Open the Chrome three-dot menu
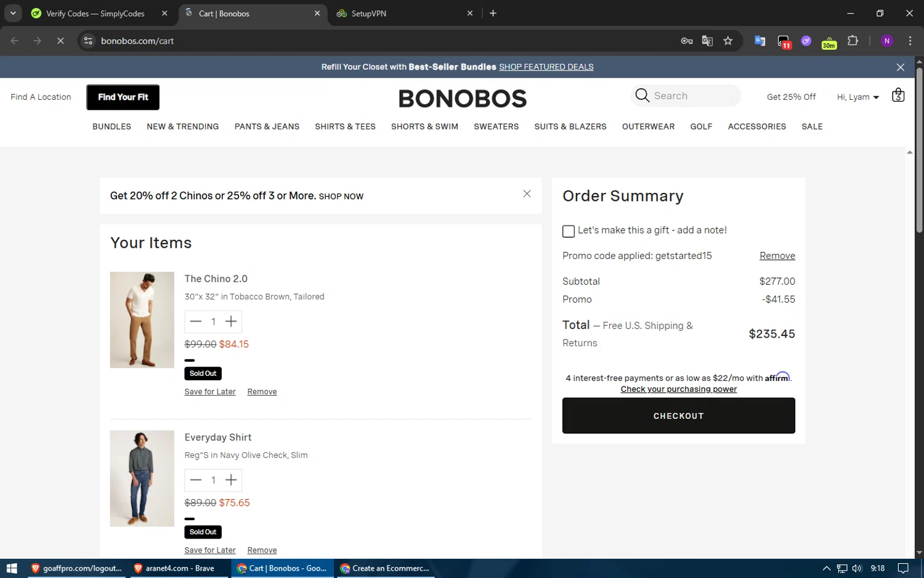 point(910,41)
